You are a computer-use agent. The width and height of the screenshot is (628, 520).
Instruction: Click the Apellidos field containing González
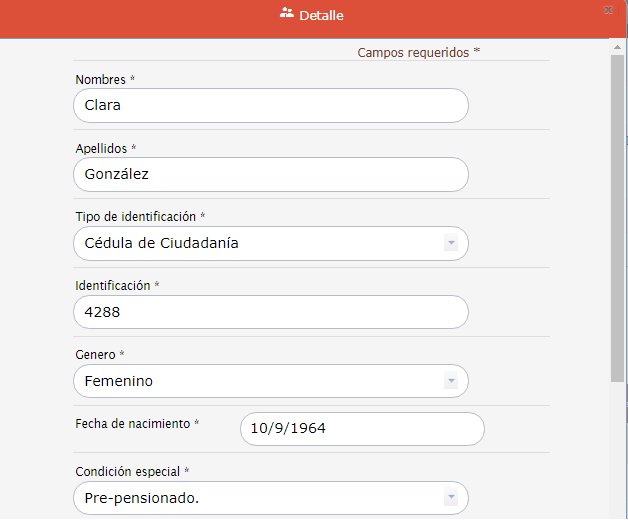(270, 175)
